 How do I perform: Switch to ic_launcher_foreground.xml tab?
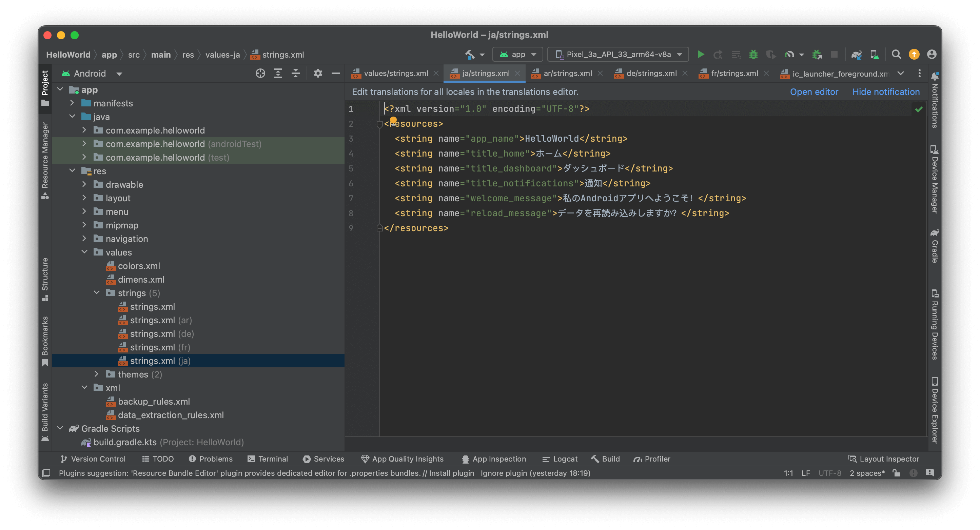click(835, 74)
